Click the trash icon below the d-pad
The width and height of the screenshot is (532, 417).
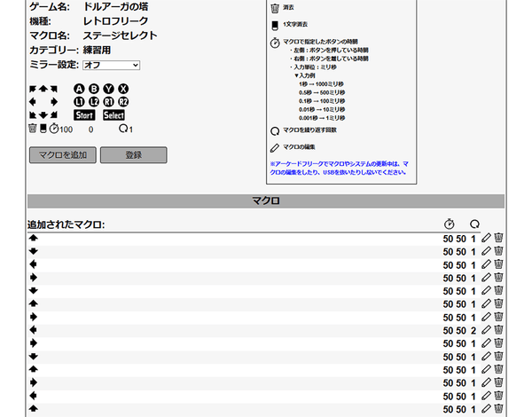[x=33, y=130]
